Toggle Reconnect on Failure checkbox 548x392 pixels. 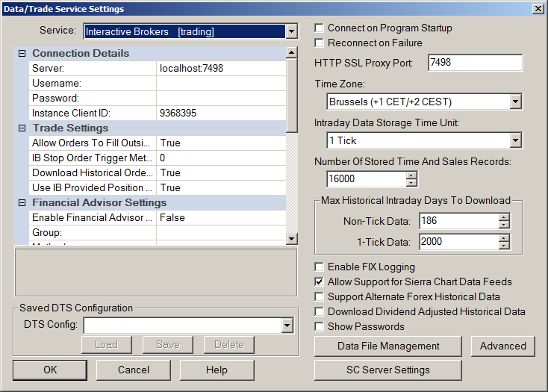point(319,43)
